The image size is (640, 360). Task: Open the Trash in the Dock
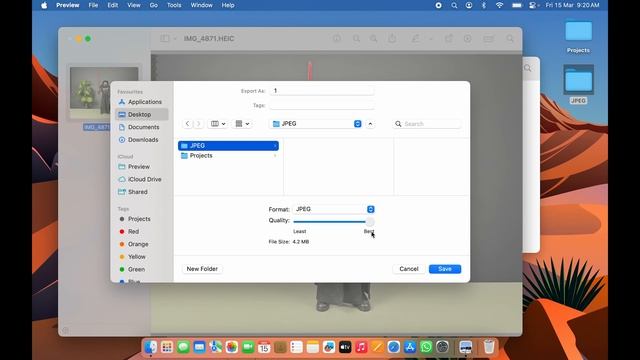pos(489,347)
